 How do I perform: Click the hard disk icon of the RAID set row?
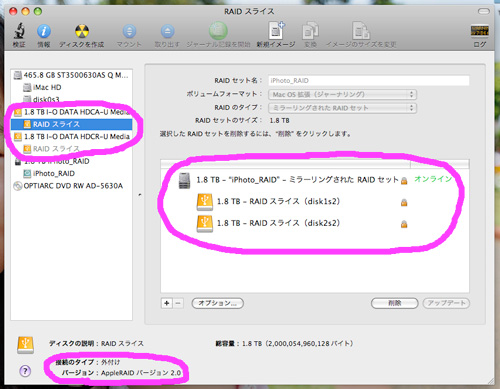click(x=184, y=181)
